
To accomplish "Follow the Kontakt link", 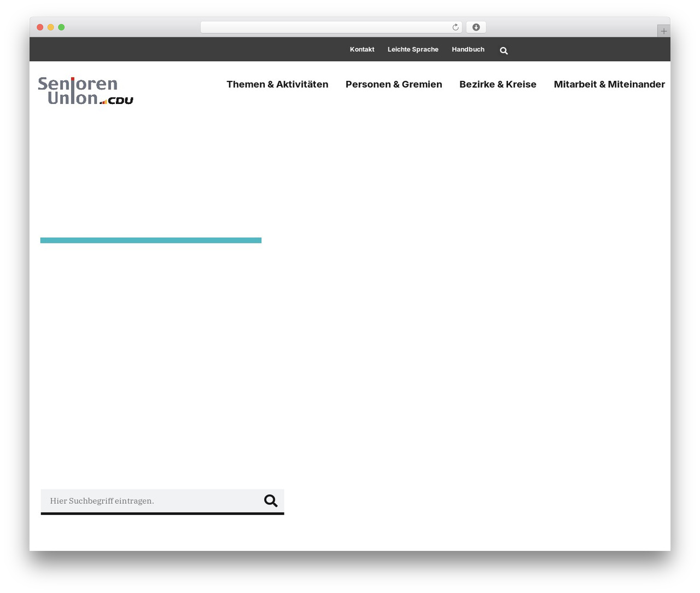I will pos(362,49).
